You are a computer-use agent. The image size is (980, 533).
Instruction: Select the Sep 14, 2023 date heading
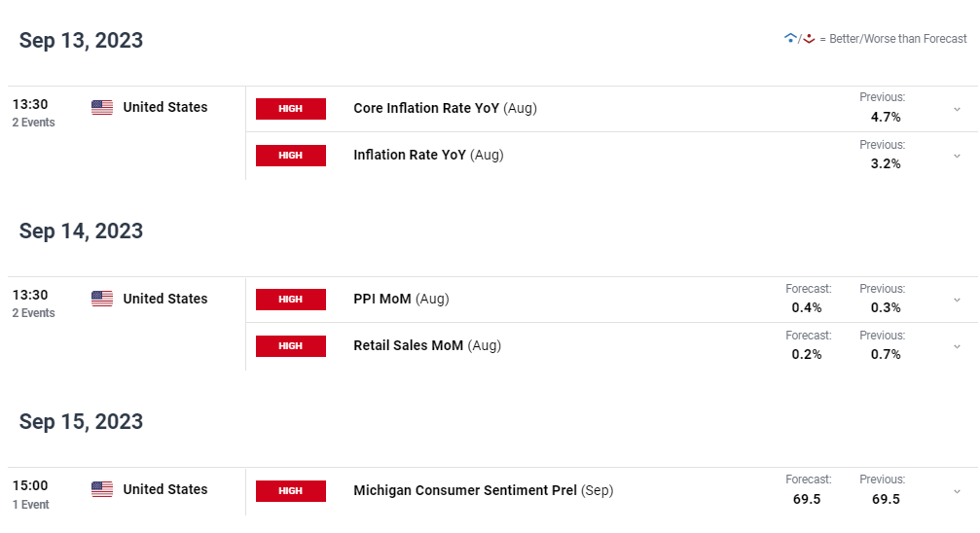[x=81, y=231]
